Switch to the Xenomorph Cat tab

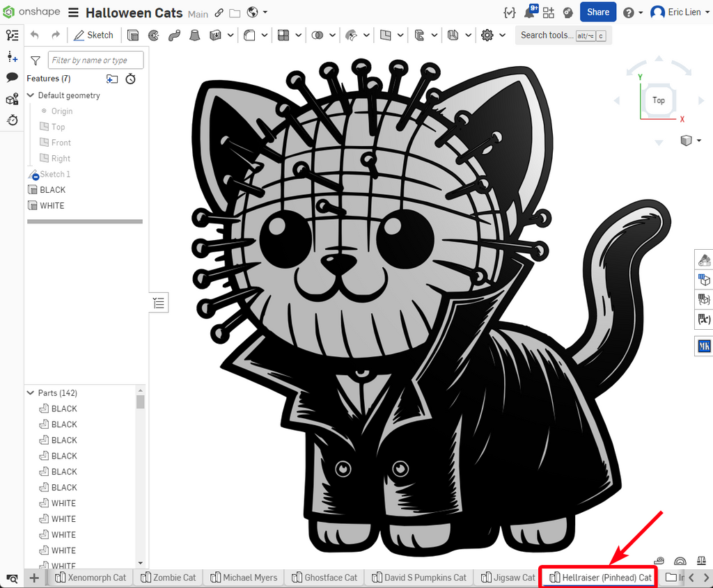click(x=91, y=578)
